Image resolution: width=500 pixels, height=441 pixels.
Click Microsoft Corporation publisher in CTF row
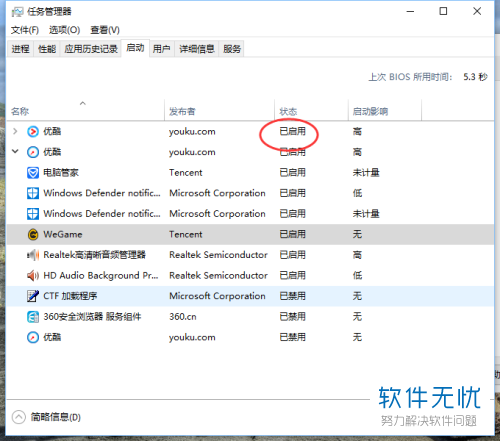217,296
